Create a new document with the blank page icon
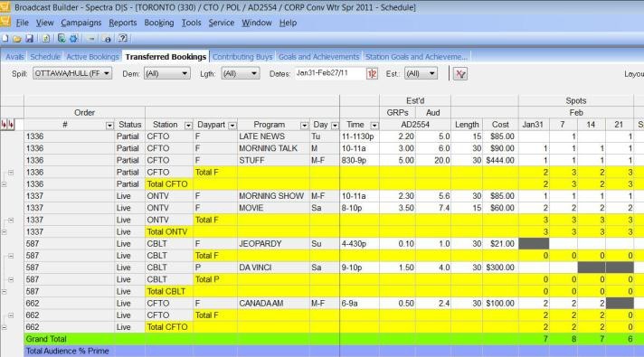Image resolution: width=644 pixels, height=357 pixels. point(5,39)
